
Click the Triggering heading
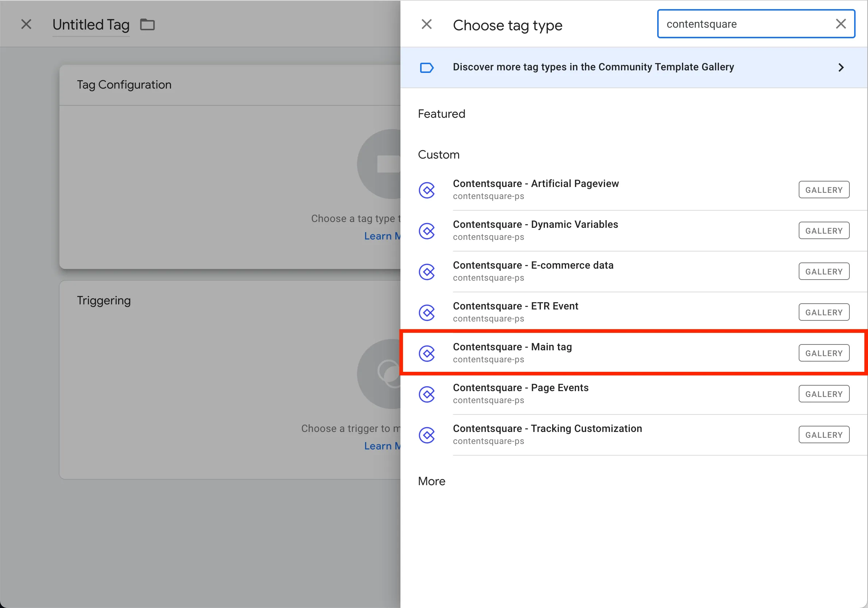tap(104, 300)
